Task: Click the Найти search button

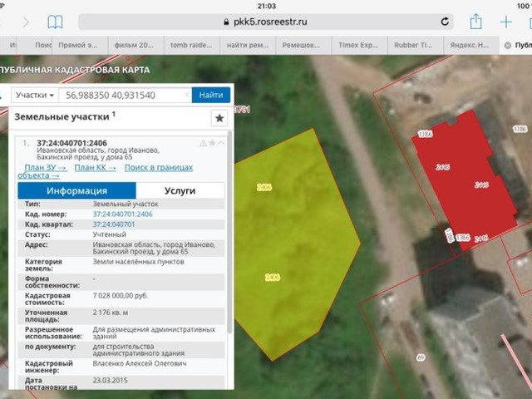Action: (x=211, y=95)
